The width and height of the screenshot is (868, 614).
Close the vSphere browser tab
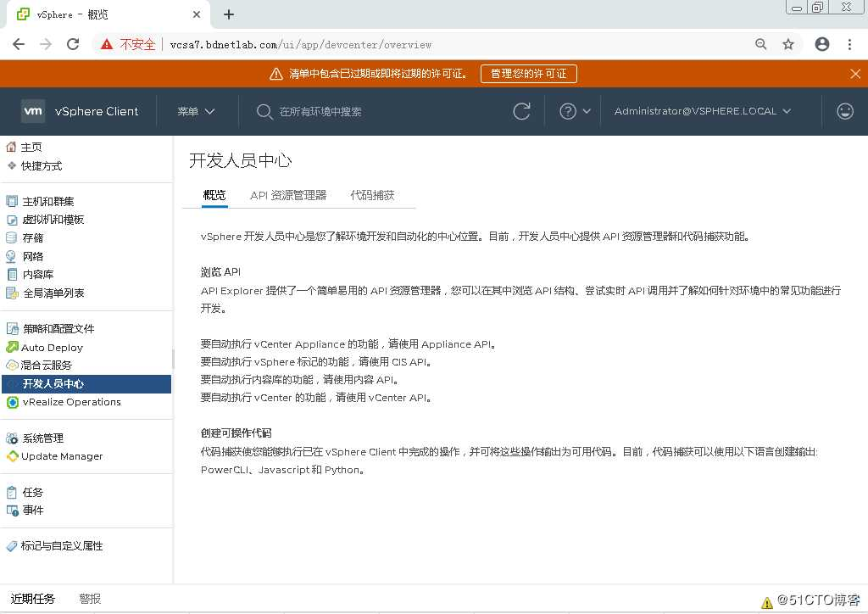click(x=197, y=14)
